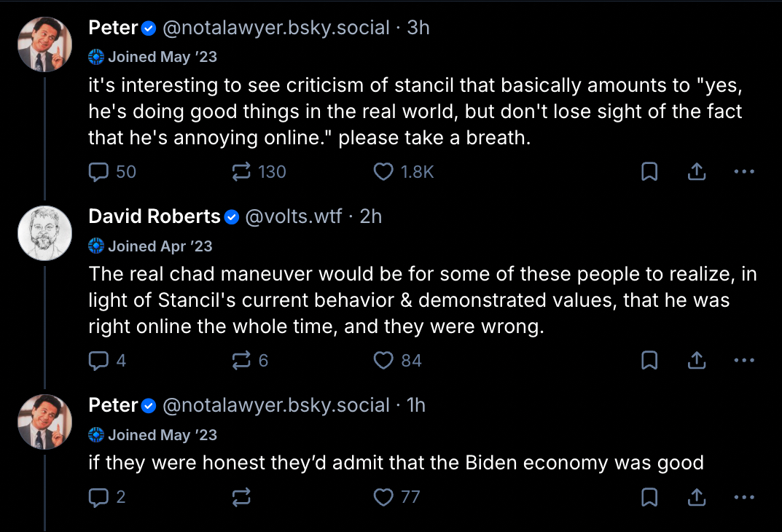Open David Roberts' display name link
The height and width of the screenshot is (532, 782).
click(x=154, y=216)
